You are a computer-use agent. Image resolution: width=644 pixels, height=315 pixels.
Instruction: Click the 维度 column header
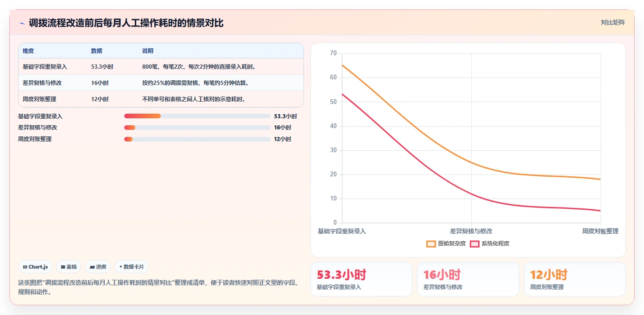tap(28, 51)
